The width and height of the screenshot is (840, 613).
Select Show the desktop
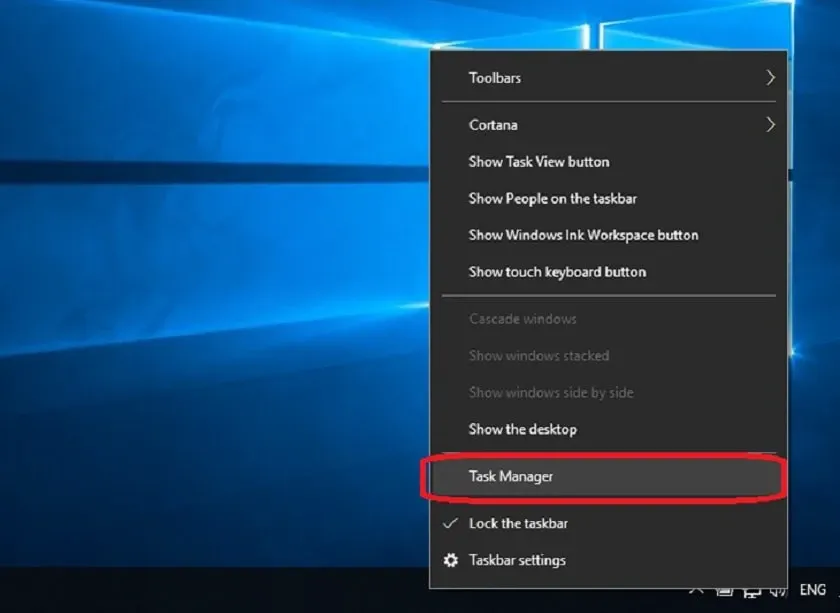coord(522,429)
